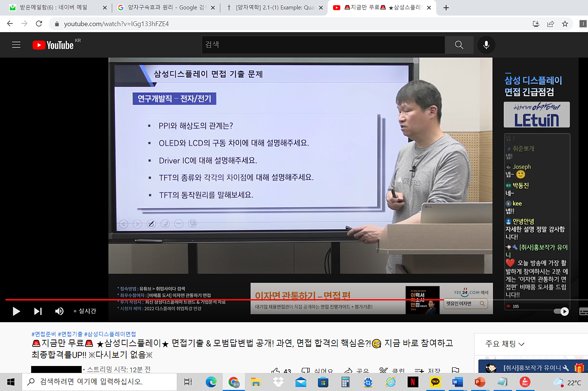Open the YouTube hamburger guide menu
This screenshot has width=588, height=391.
16,45
